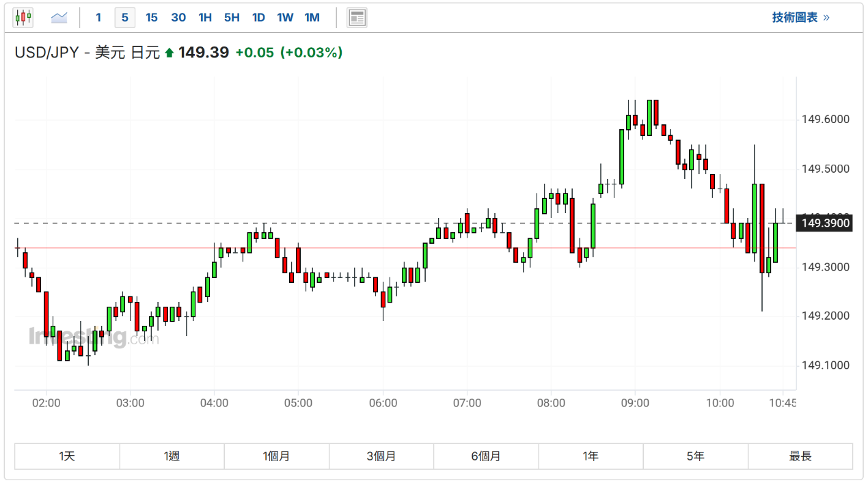Click the 02:00 time axis label
Viewport: 868px width, 485px height.
[x=46, y=403]
